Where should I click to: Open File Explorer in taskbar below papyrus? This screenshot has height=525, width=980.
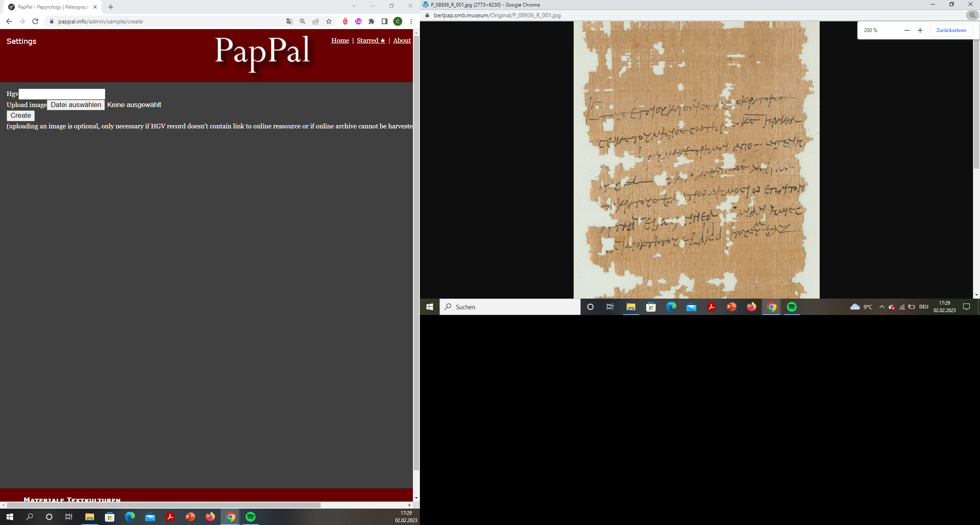tap(631, 307)
